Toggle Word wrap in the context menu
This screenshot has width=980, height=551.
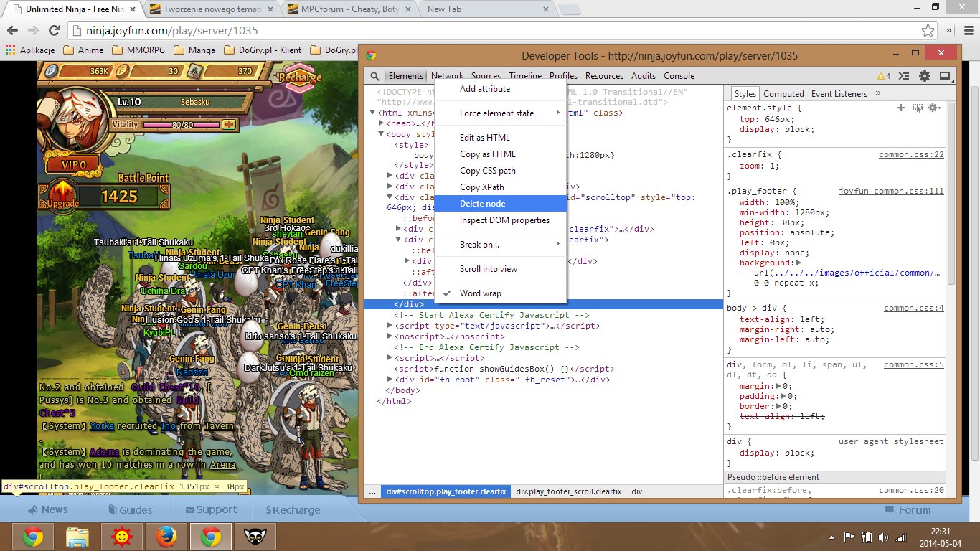(x=501, y=293)
